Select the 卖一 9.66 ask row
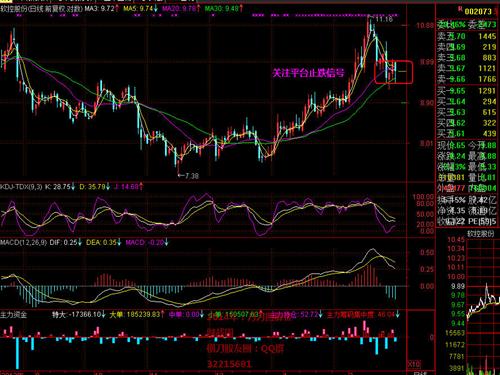 coord(467,79)
